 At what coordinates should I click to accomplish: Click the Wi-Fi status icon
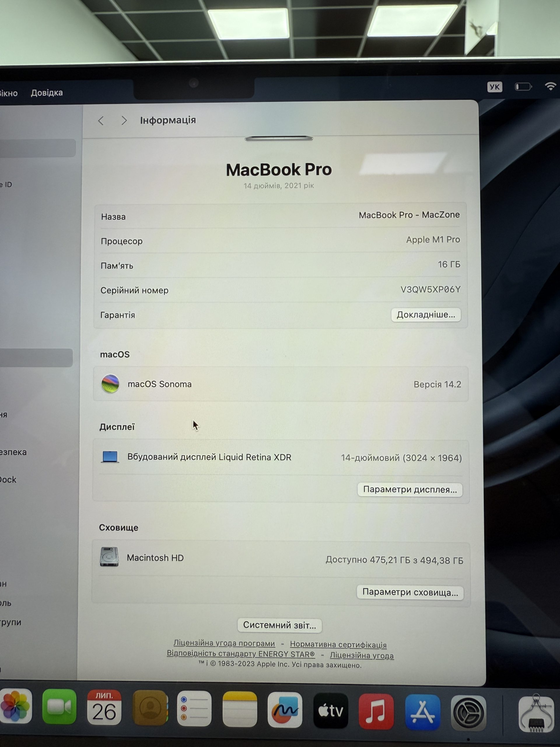click(550, 86)
